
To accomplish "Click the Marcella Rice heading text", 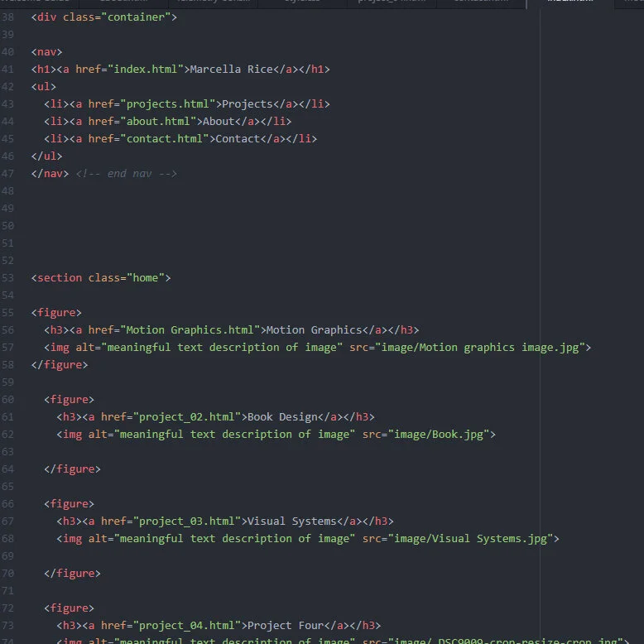I will pos(231,70).
